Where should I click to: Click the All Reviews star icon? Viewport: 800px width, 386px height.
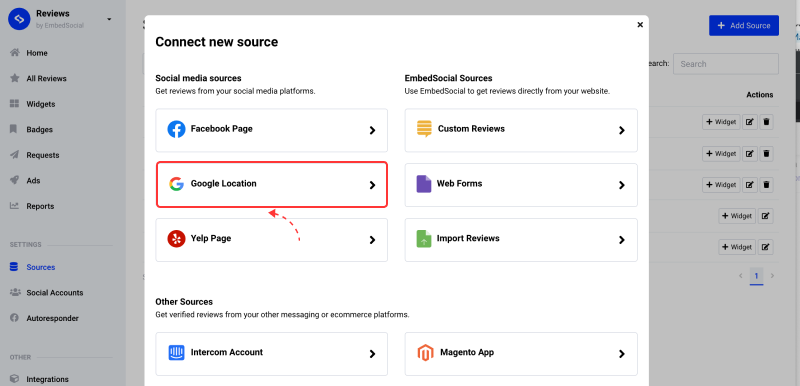pyautogui.click(x=15, y=78)
